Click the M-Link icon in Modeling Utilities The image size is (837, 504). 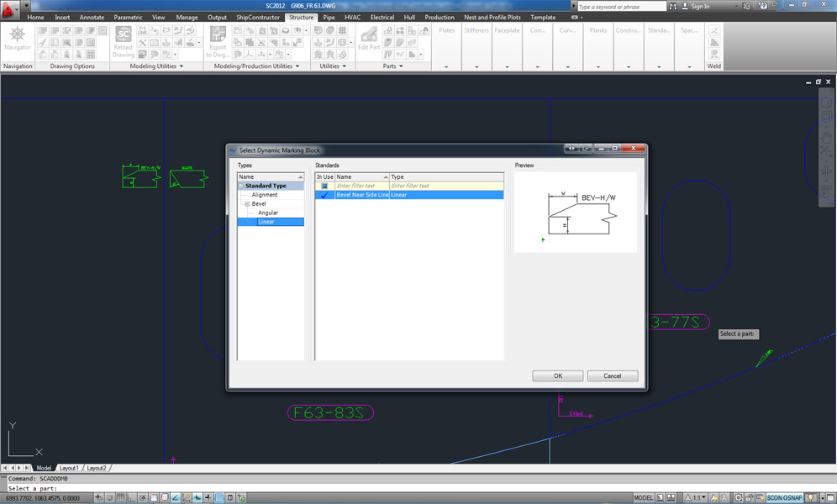tap(143, 30)
